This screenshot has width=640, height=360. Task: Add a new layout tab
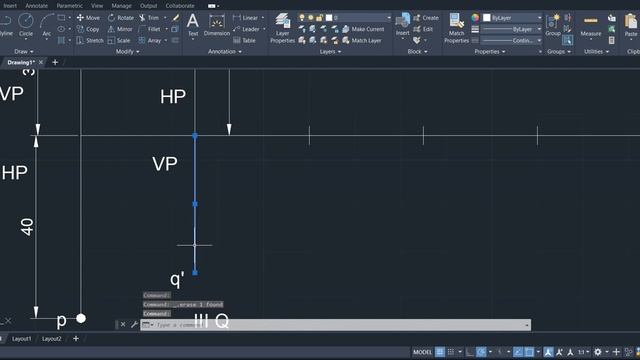[76, 338]
